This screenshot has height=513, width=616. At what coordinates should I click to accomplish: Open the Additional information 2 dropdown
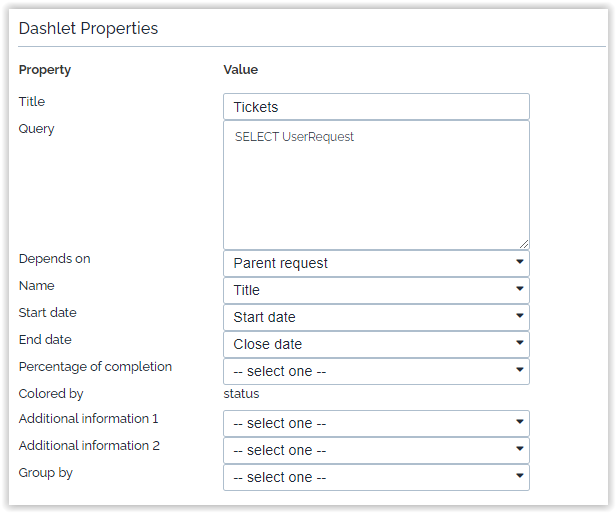tap(376, 450)
